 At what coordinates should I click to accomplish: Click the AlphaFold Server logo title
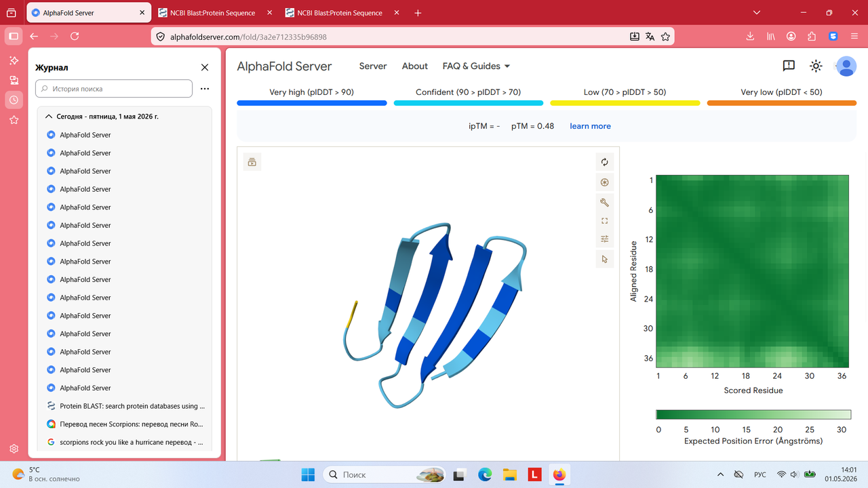284,66
